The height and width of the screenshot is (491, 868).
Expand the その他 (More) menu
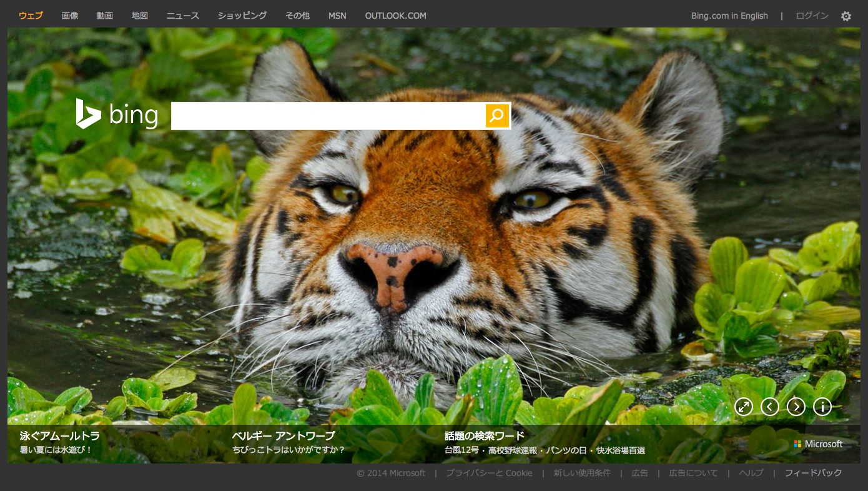click(x=297, y=16)
